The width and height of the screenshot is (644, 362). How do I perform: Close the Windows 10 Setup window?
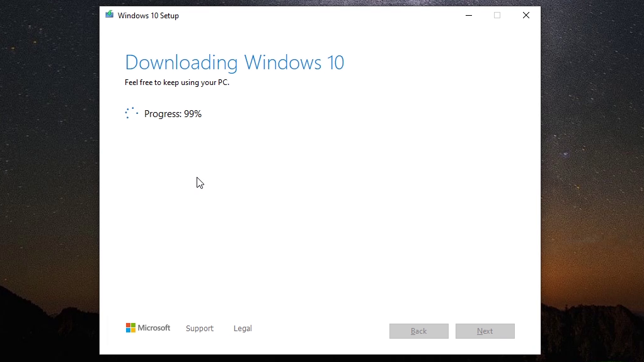click(x=526, y=15)
